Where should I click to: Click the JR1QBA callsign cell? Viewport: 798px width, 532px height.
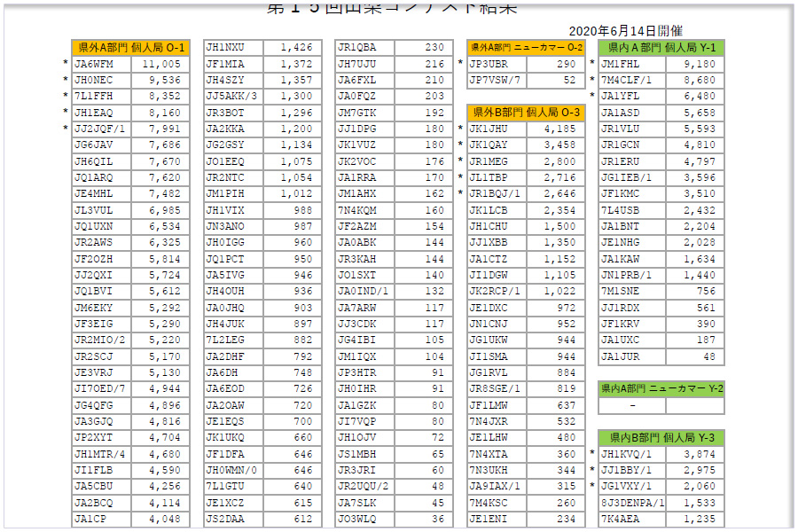[356, 48]
